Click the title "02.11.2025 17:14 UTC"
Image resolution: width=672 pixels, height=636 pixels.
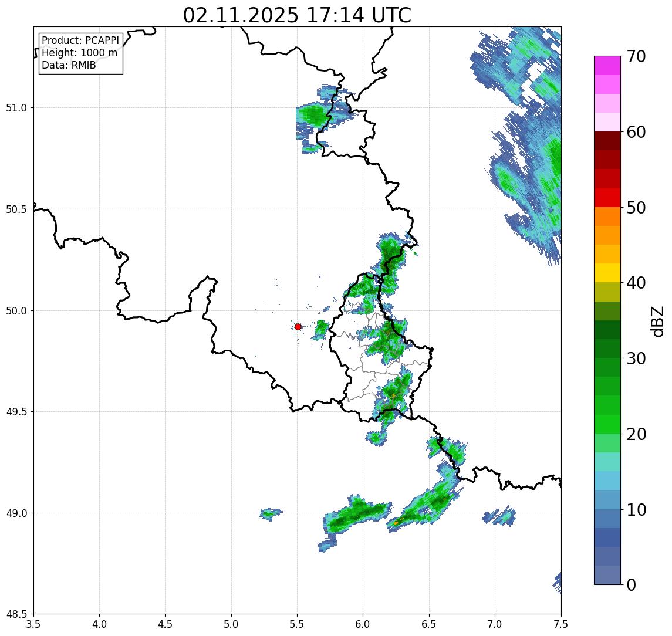point(297,15)
